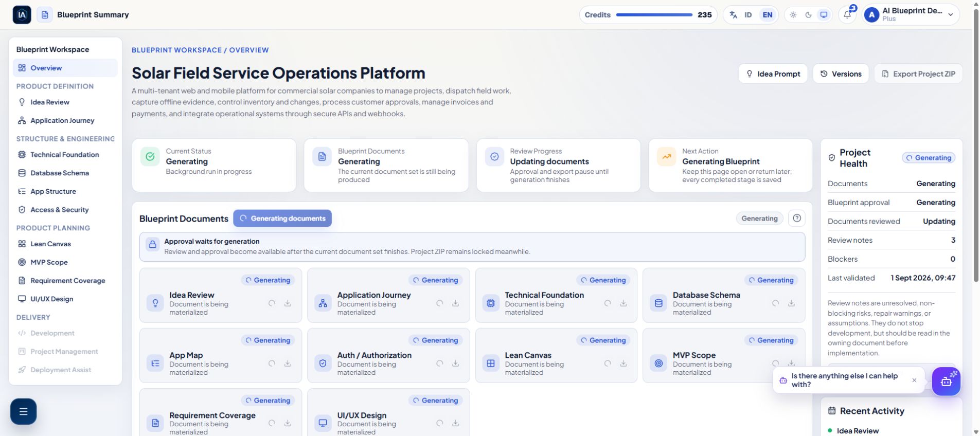Click Idea Review in Recent Activity
980x436 pixels.
click(x=858, y=431)
